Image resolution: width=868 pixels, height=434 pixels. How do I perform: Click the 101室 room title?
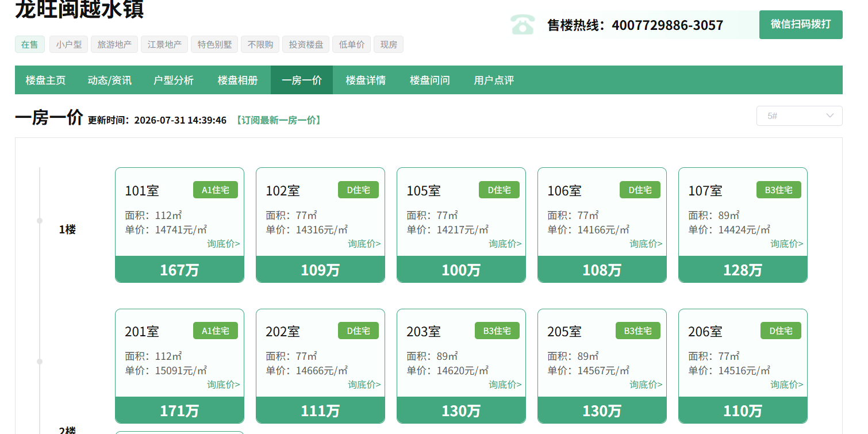(142, 190)
